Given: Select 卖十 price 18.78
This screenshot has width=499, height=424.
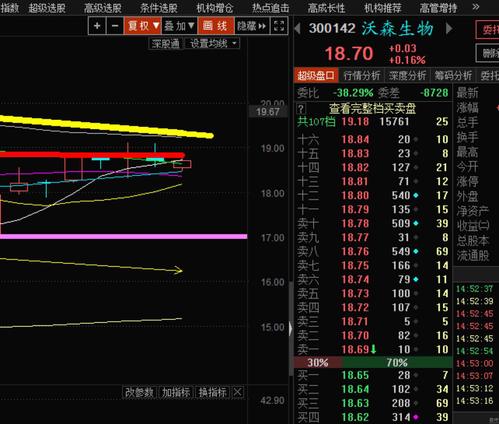Looking at the screenshot, I should pos(355,223).
